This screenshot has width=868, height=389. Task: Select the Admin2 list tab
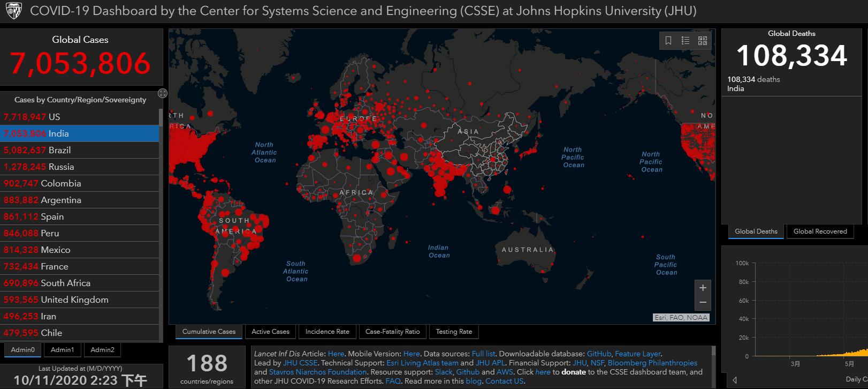click(102, 350)
